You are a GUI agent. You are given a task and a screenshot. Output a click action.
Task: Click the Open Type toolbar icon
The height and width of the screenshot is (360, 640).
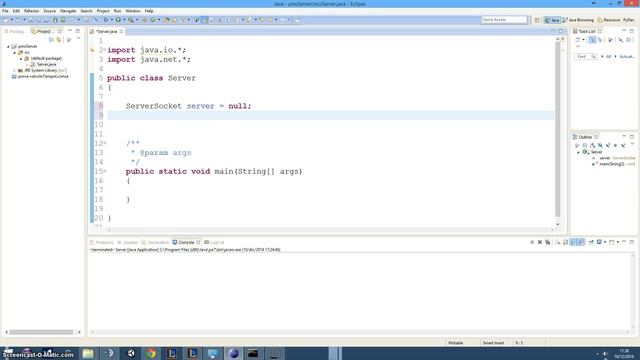pyautogui.click(x=167, y=20)
